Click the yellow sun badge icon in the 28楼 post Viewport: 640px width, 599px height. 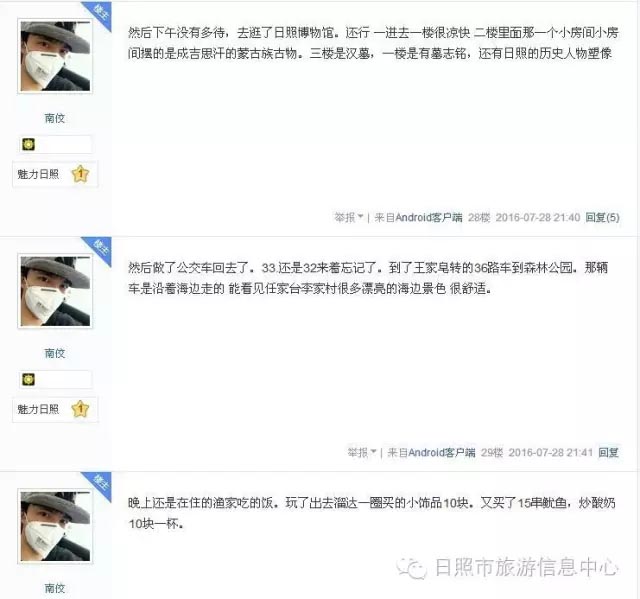[x=29, y=144]
